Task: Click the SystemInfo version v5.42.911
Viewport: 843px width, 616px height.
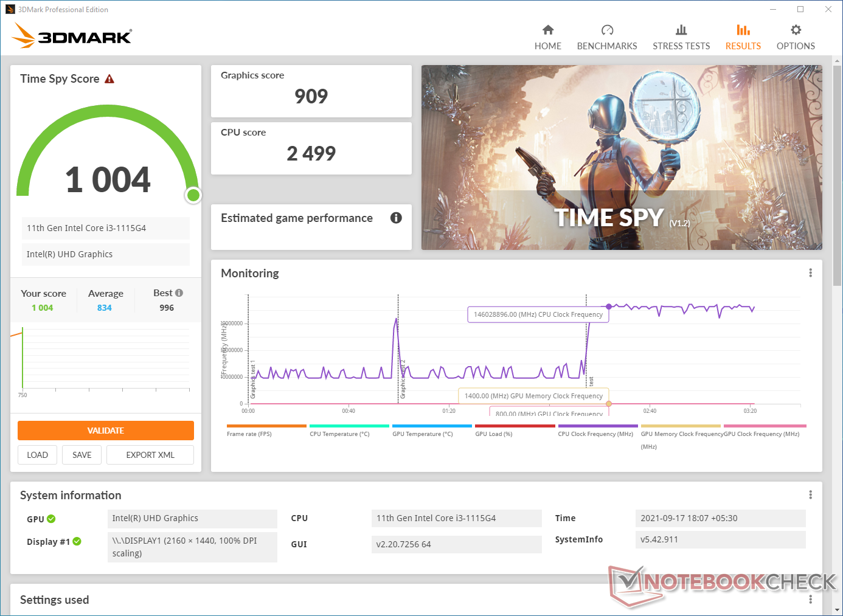Action: (721, 539)
